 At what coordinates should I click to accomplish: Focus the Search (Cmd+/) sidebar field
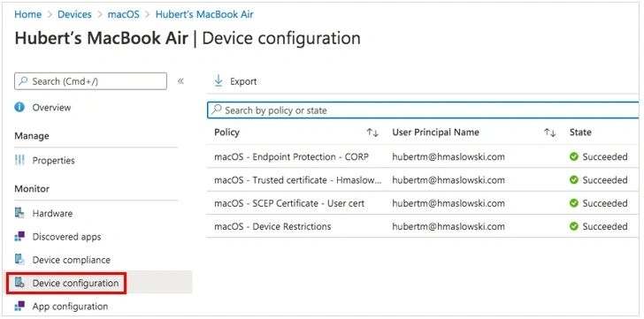point(91,81)
